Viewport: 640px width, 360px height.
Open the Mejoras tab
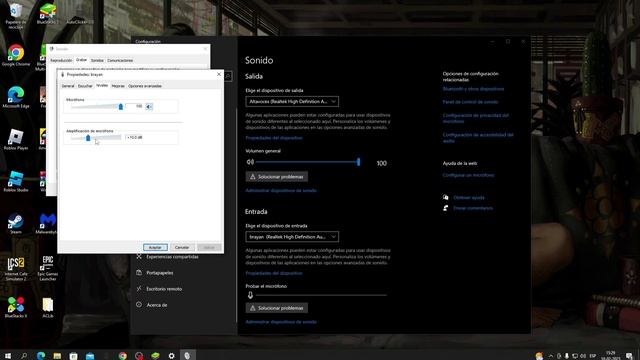coord(118,86)
